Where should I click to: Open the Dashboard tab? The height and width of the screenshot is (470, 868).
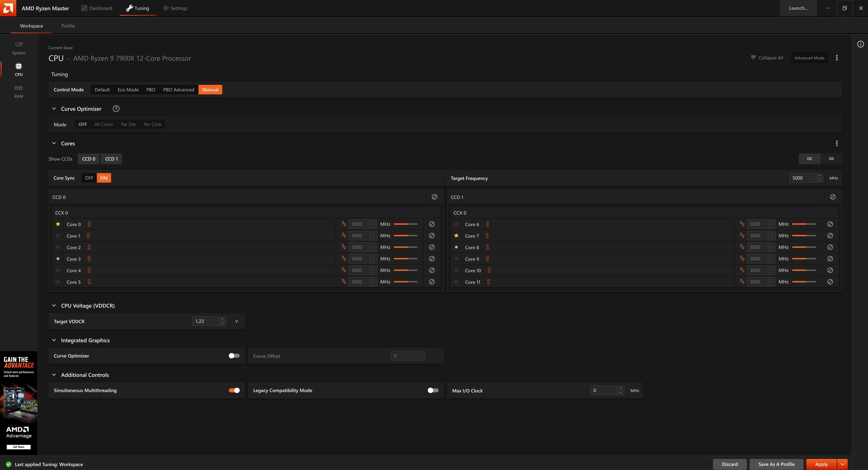(x=97, y=8)
